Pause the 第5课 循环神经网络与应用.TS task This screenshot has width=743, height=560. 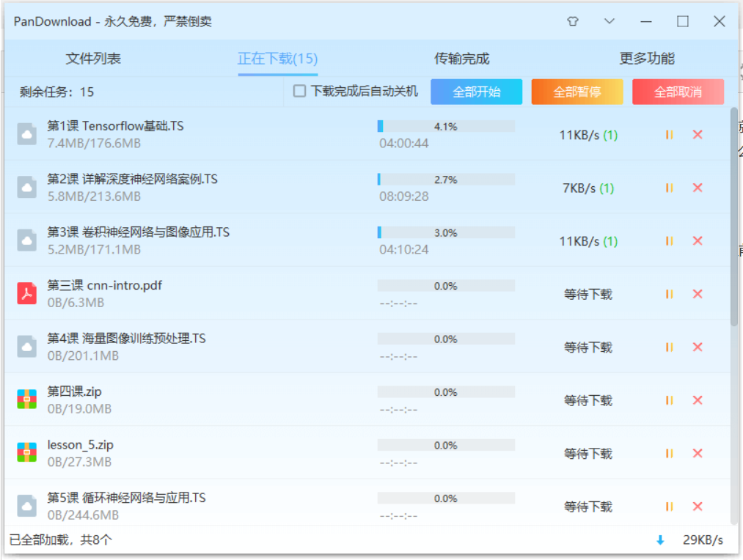(x=669, y=506)
